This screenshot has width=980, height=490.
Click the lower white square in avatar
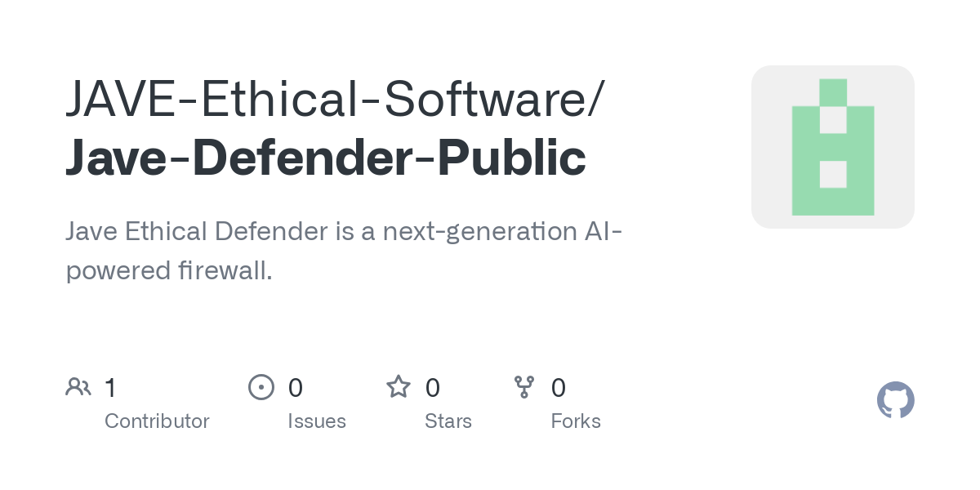click(x=833, y=174)
